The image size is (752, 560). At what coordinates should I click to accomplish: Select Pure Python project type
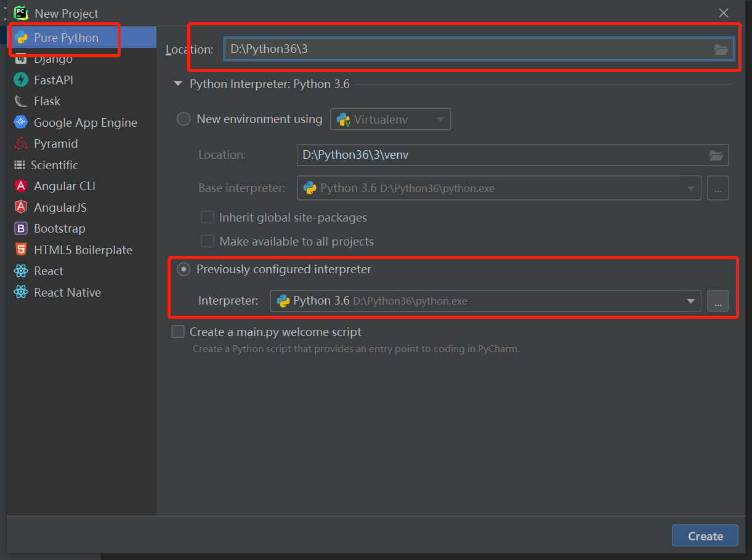coord(81,38)
